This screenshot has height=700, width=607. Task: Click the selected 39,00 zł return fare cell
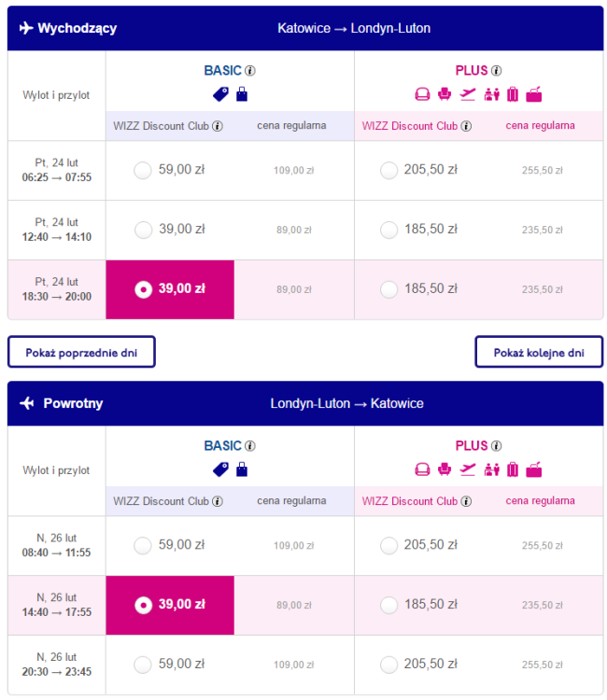tap(170, 605)
